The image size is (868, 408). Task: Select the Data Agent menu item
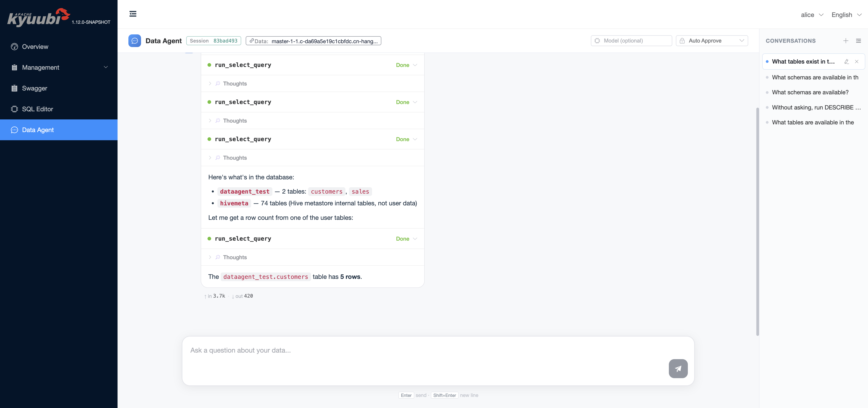coord(59,130)
